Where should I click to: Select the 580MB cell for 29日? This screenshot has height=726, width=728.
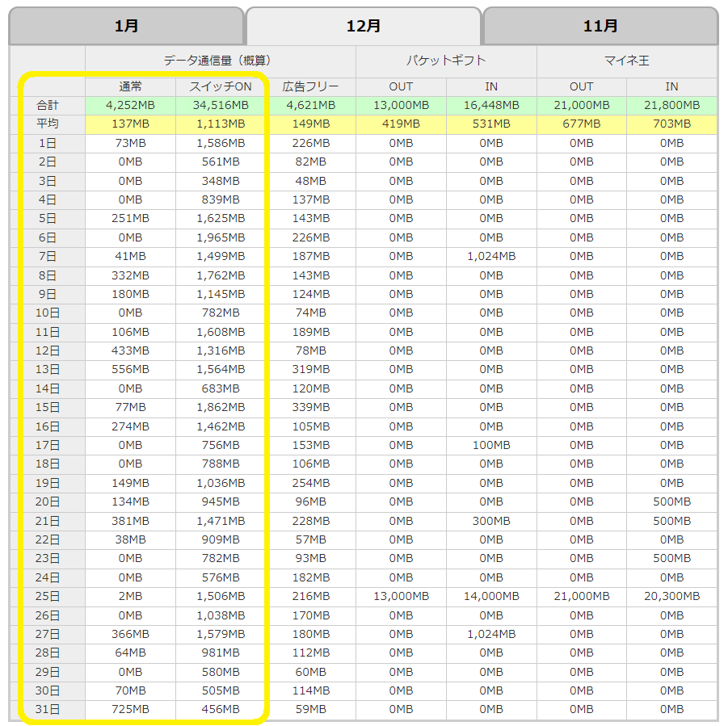(x=221, y=672)
